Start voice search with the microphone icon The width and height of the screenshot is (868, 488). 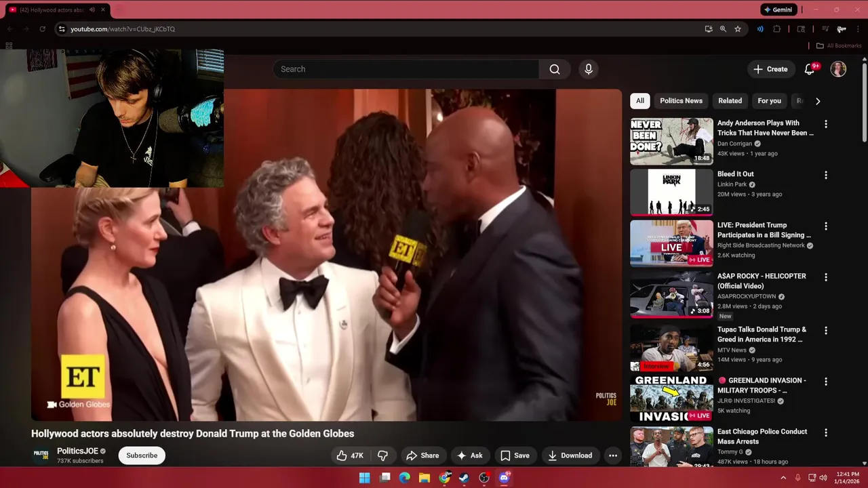[x=589, y=69]
